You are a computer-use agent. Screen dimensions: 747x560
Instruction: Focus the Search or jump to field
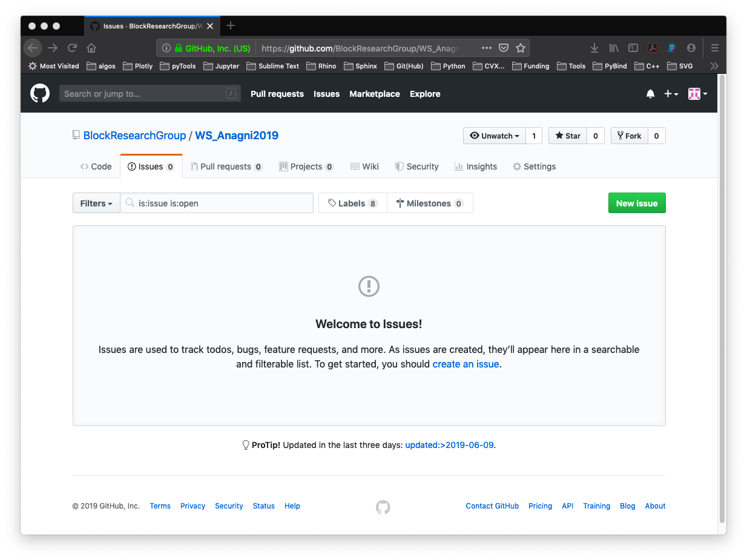[x=150, y=93]
